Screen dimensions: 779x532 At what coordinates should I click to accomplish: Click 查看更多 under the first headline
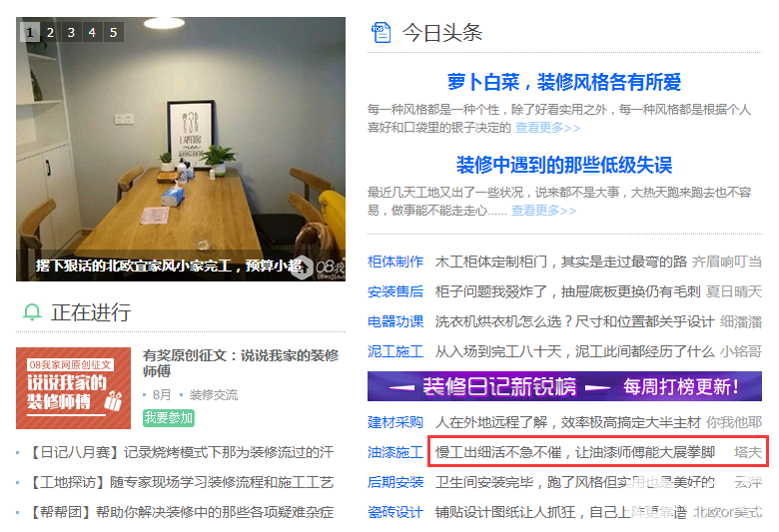(547, 128)
